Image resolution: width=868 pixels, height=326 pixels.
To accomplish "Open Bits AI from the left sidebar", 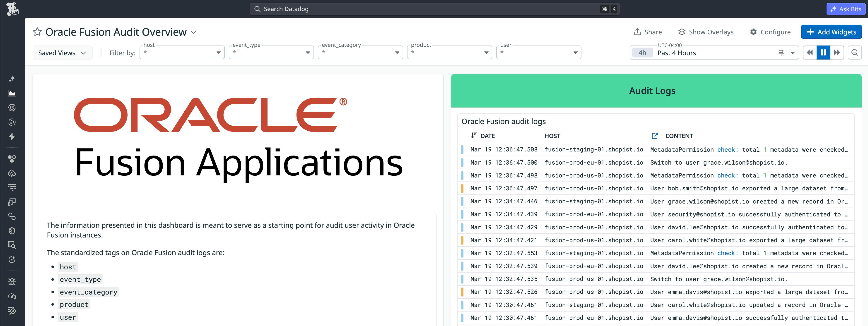I will pos(12,79).
